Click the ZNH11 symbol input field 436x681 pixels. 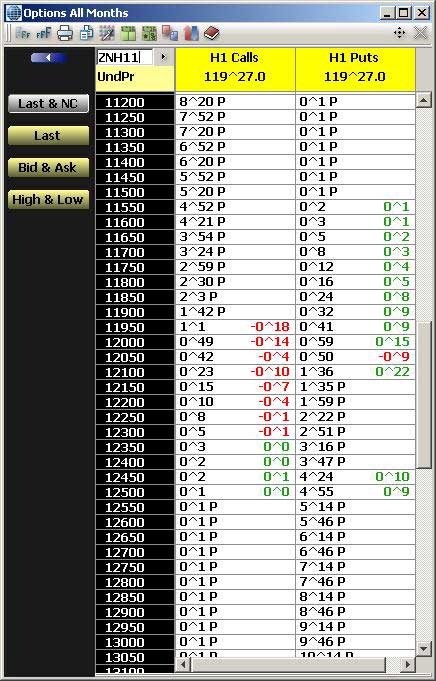125,57
